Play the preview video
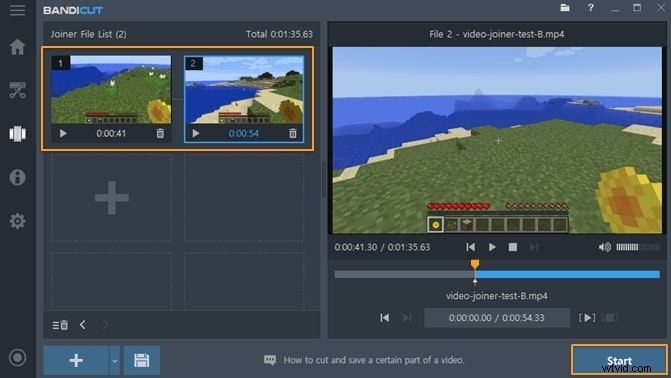Viewport: 671px width, 378px height. pos(492,247)
